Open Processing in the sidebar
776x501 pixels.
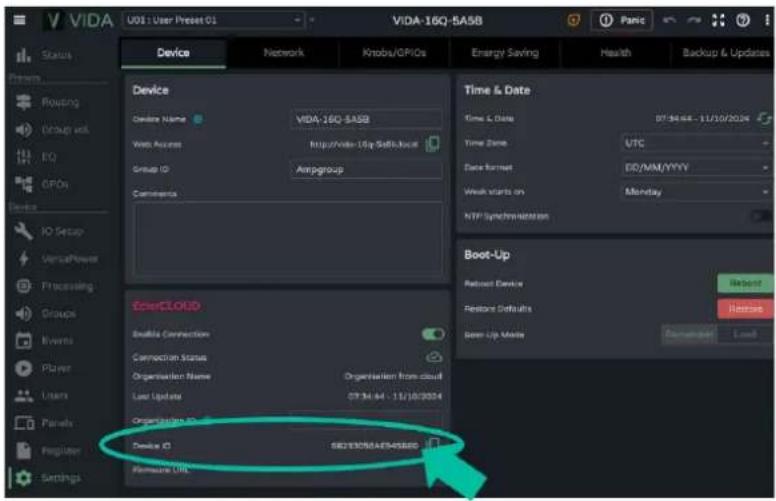(54, 286)
